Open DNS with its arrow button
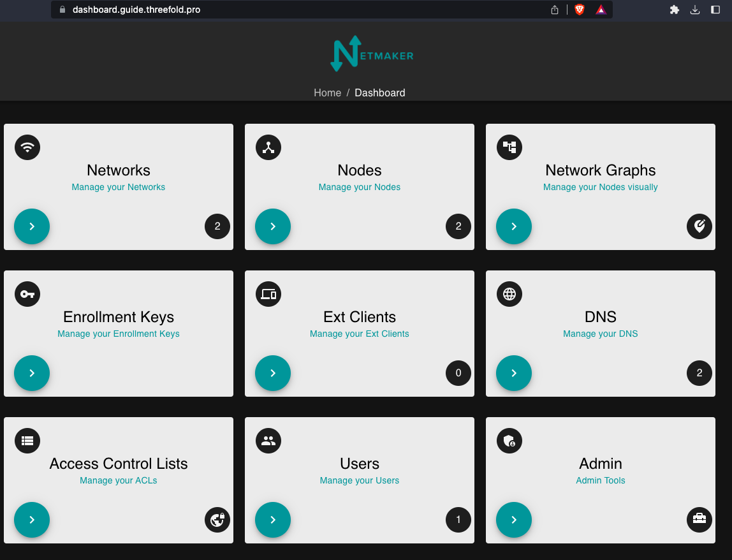 click(513, 373)
